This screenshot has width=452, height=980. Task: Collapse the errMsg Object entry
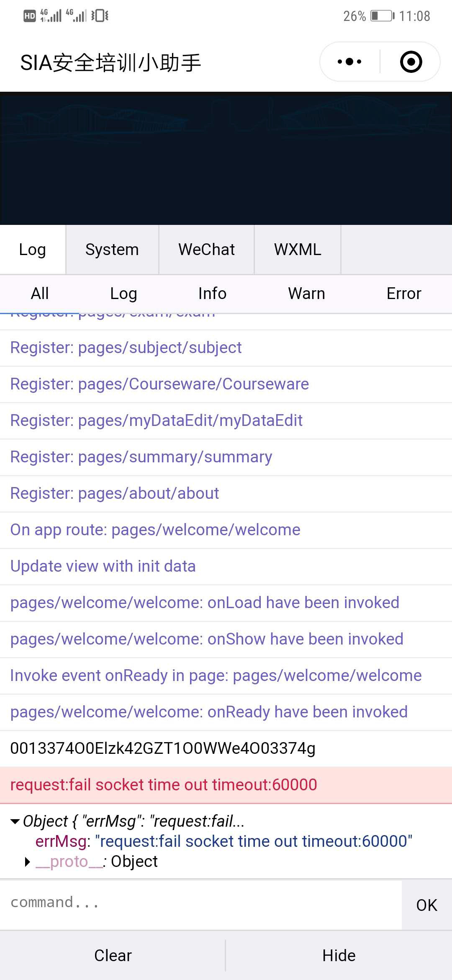(15, 822)
